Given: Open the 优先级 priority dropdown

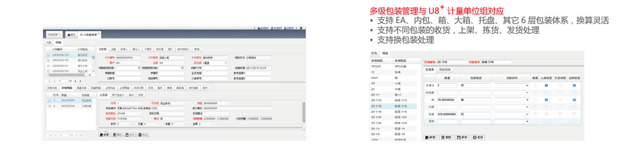Looking at the screenshot, I should [225, 63].
